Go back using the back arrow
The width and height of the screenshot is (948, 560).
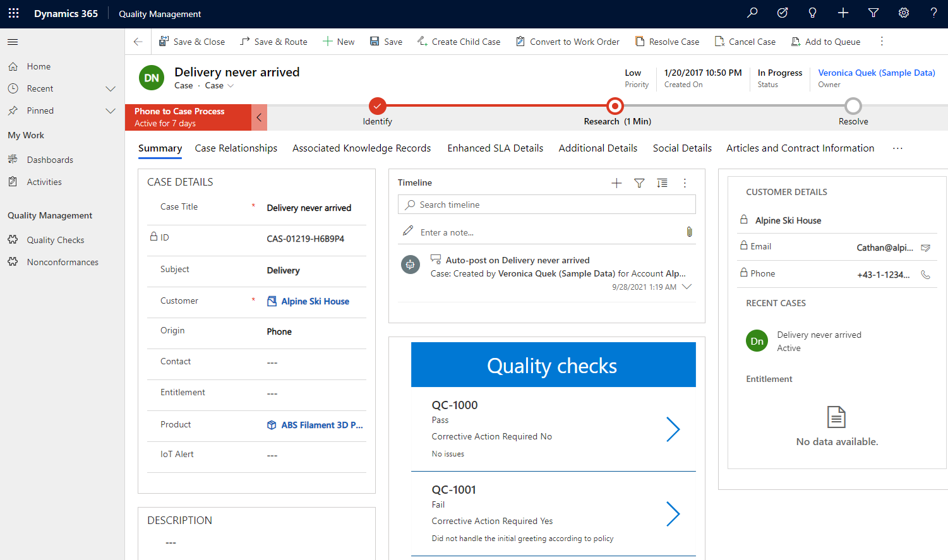point(138,42)
